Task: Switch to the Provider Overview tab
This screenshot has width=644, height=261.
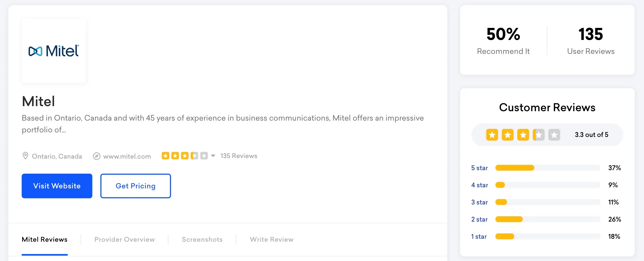Action: 124,239
